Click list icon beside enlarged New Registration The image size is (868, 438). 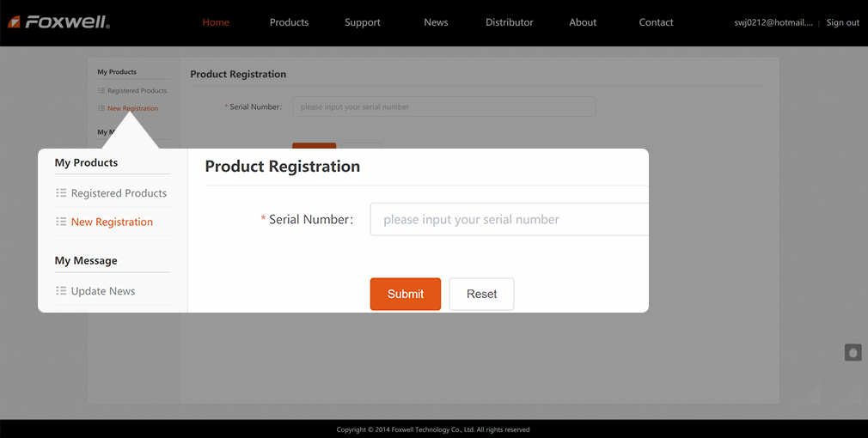(61, 222)
